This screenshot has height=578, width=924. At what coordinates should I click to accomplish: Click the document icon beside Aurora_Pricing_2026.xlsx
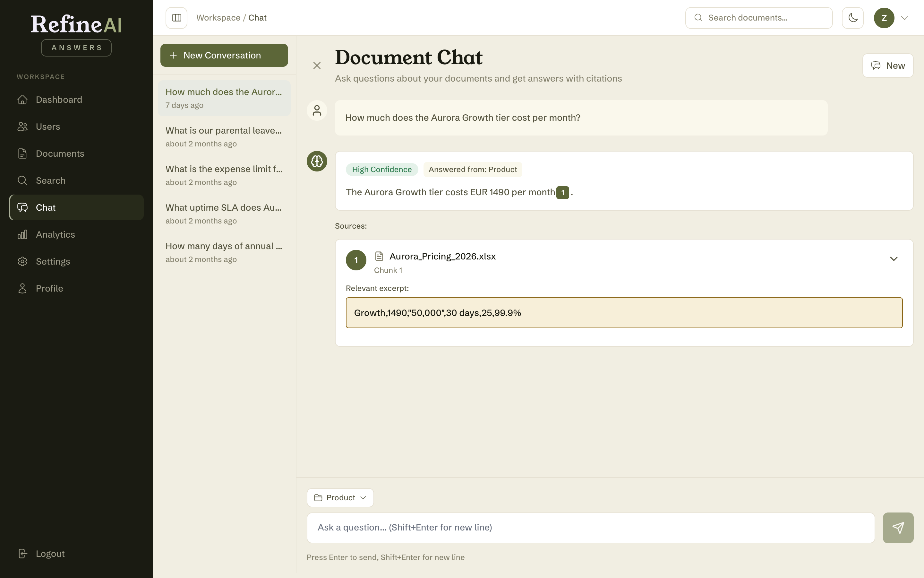pos(379,256)
